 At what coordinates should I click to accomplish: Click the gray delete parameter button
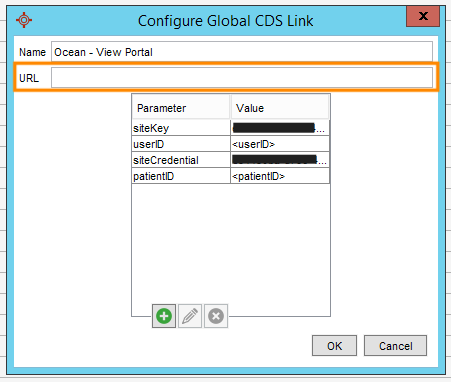click(216, 316)
